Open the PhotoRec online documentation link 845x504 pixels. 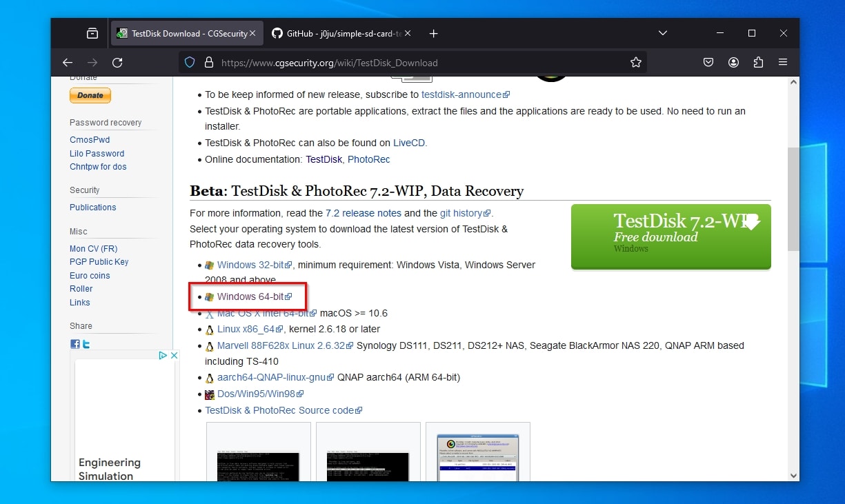(x=369, y=159)
